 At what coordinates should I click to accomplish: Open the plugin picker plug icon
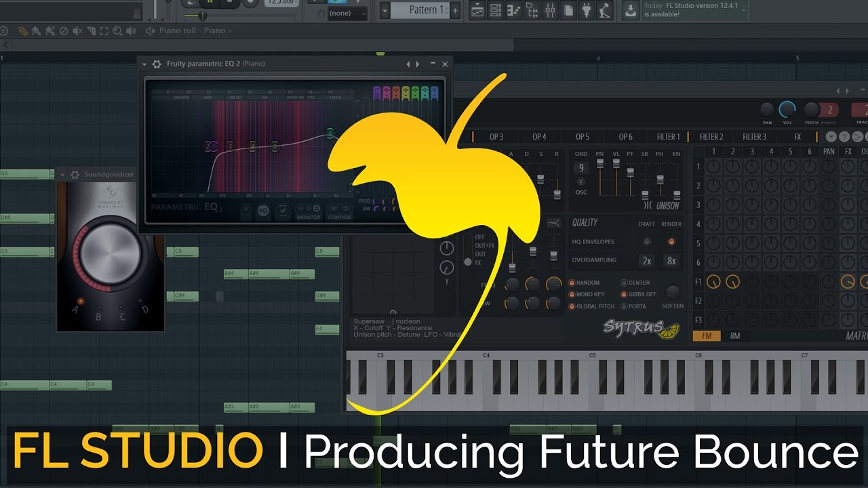[x=587, y=10]
